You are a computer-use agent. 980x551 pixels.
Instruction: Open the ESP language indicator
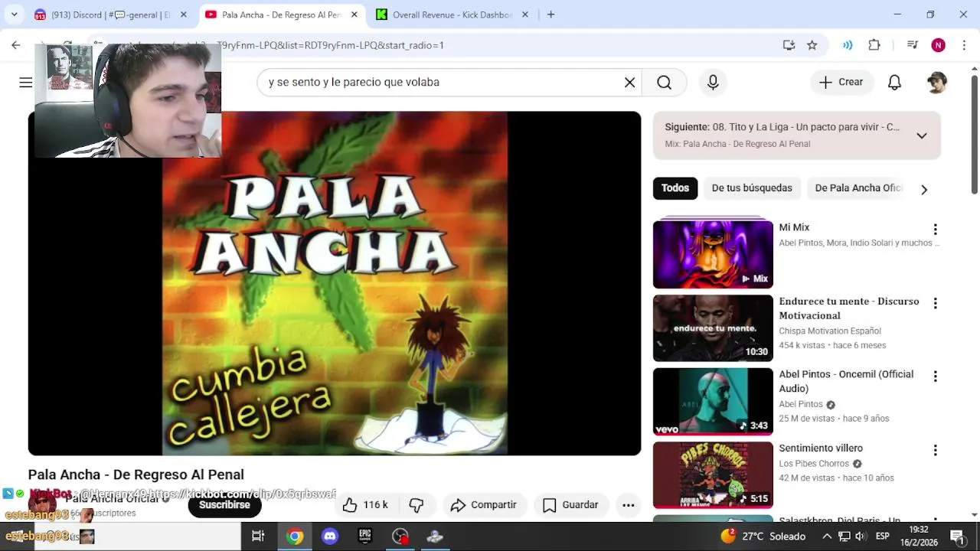tap(882, 536)
